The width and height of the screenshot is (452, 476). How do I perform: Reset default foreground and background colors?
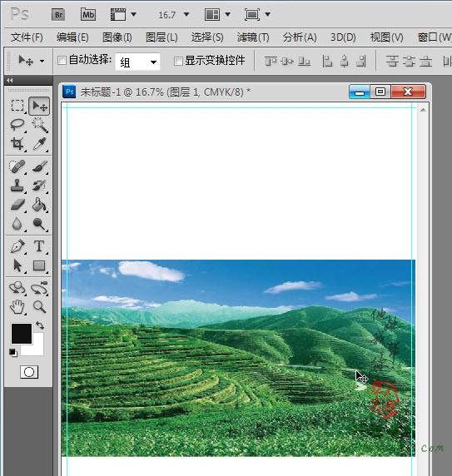click(x=13, y=353)
